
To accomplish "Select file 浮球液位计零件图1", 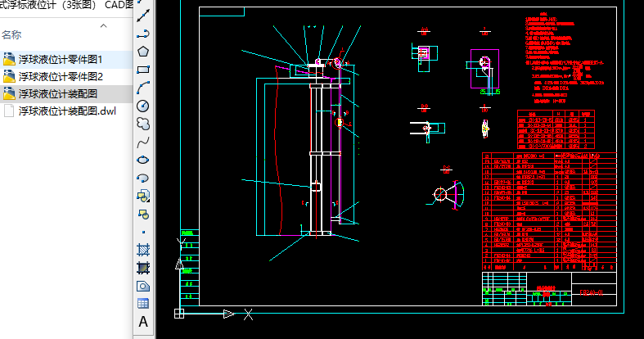I will coord(61,59).
